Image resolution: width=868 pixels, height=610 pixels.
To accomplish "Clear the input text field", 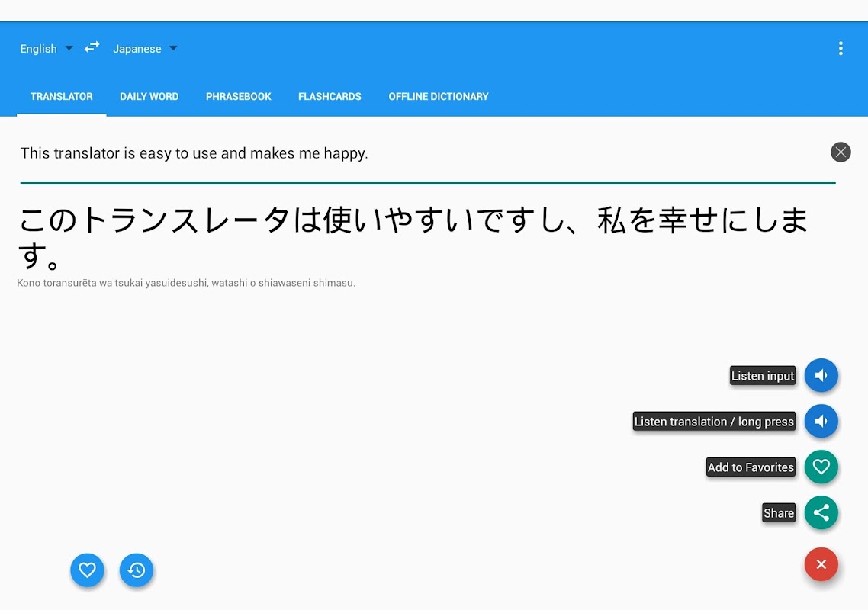I will pyautogui.click(x=841, y=152).
